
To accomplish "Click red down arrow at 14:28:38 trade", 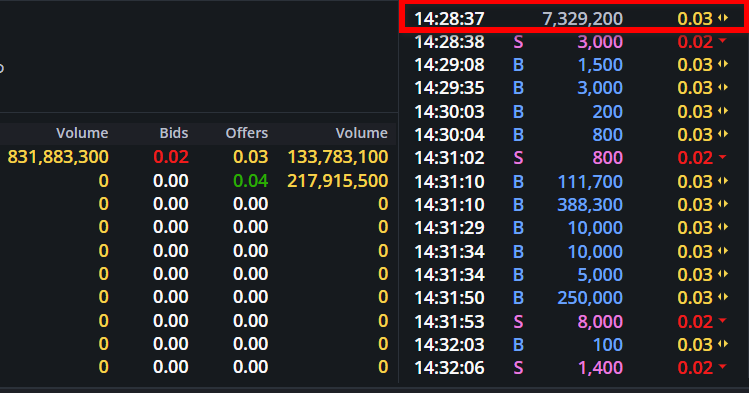I will point(722,41).
